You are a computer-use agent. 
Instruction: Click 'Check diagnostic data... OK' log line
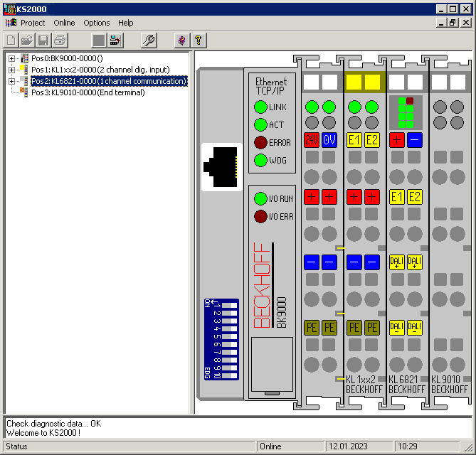pos(54,424)
